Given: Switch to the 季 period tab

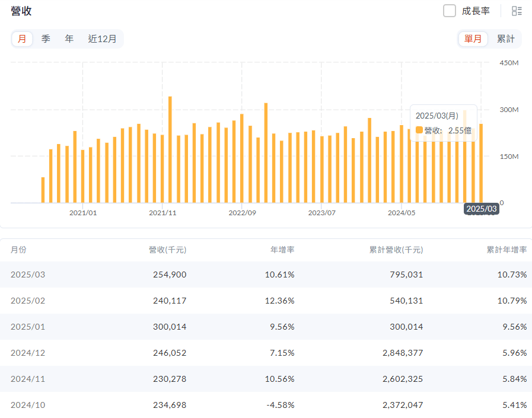Looking at the screenshot, I should 46,39.
